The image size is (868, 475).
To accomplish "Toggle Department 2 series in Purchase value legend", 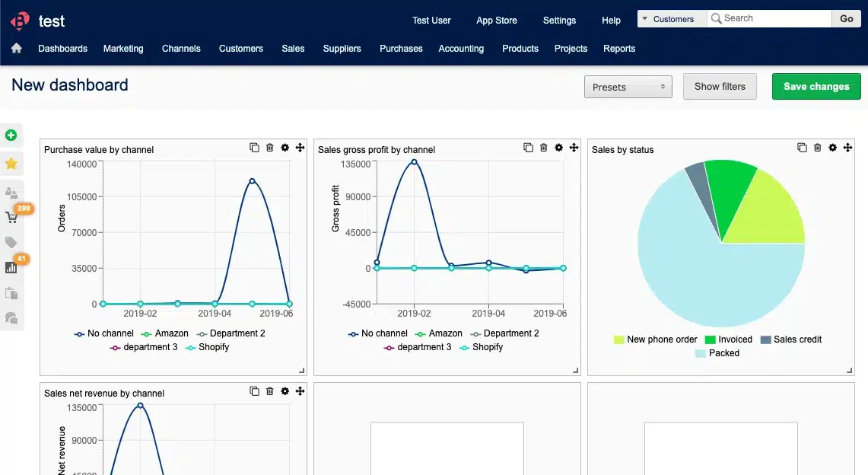I will tap(231, 333).
